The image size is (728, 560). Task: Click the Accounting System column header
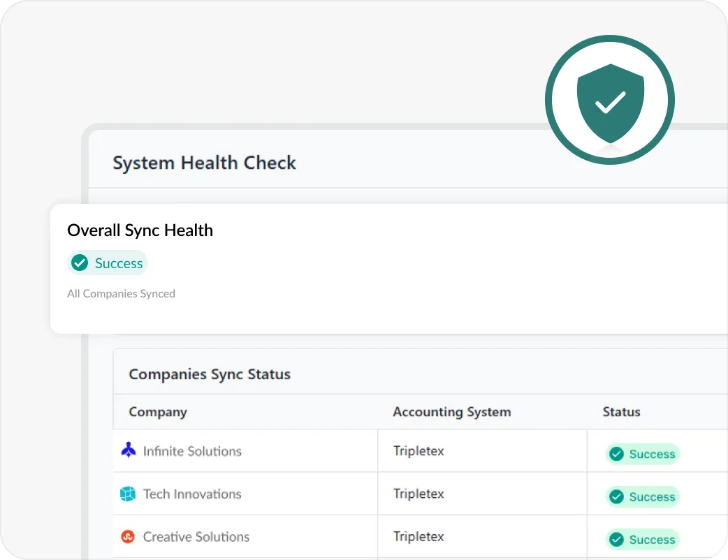tap(452, 412)
